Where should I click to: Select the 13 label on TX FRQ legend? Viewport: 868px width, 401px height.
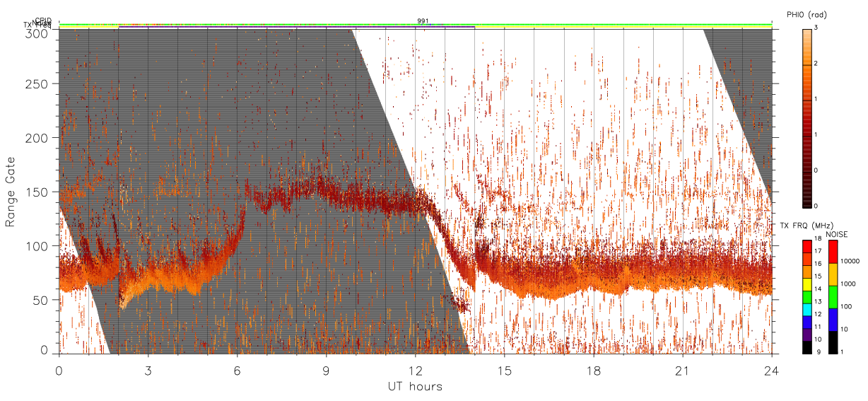point(818,302)
